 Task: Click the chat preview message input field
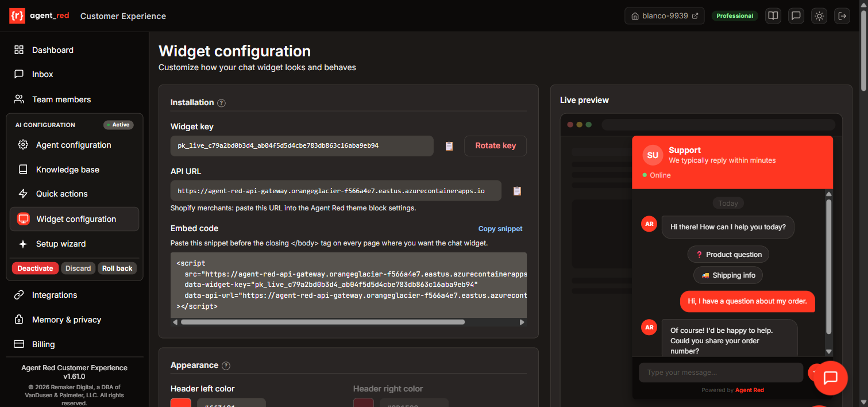tap(721, 372)
